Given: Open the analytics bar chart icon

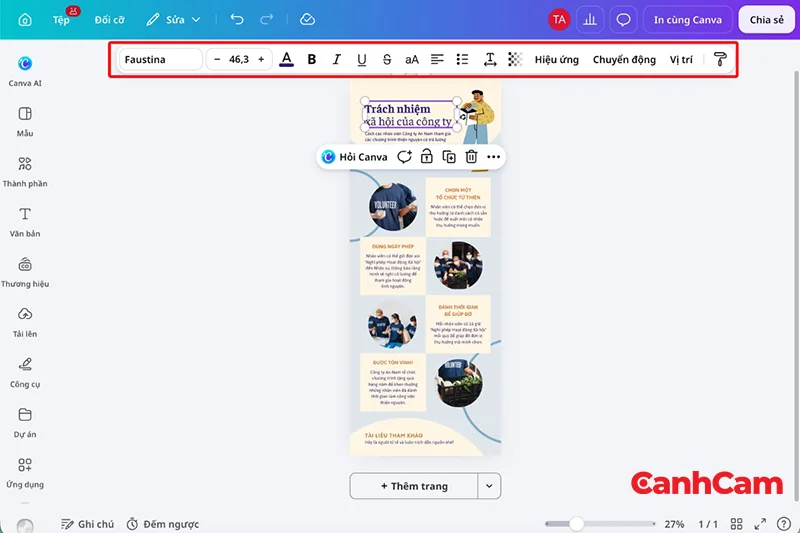Looking at the screenshot, I should tap(590, 20).
